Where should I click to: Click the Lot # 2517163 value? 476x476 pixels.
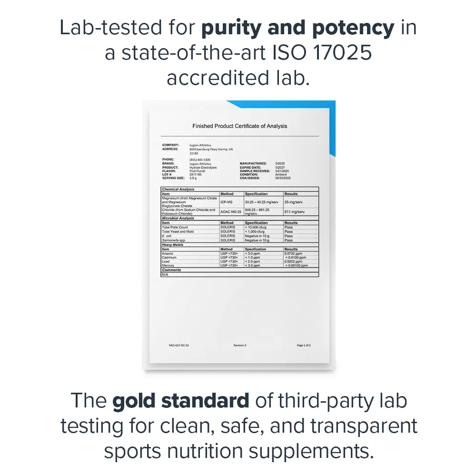coord(195,175)
